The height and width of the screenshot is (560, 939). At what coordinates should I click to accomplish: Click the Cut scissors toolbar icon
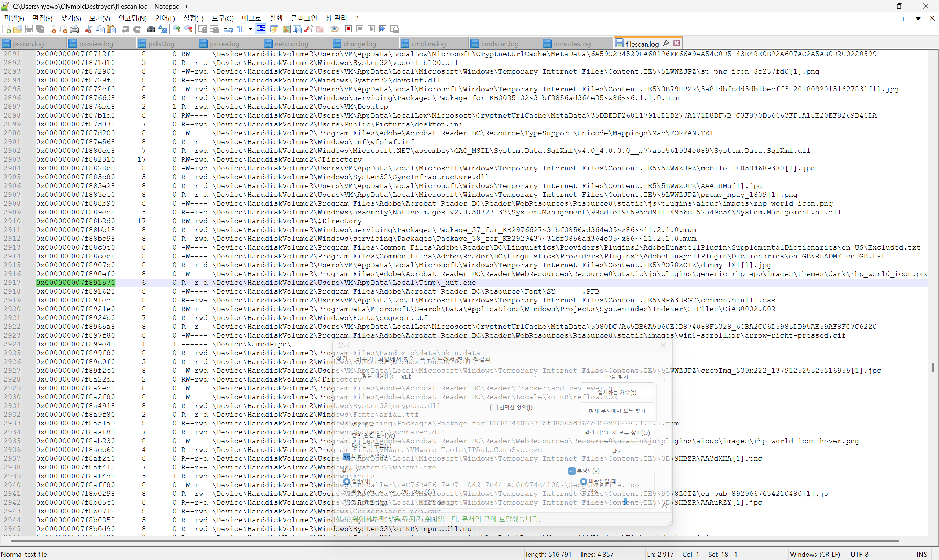(88, 29)
